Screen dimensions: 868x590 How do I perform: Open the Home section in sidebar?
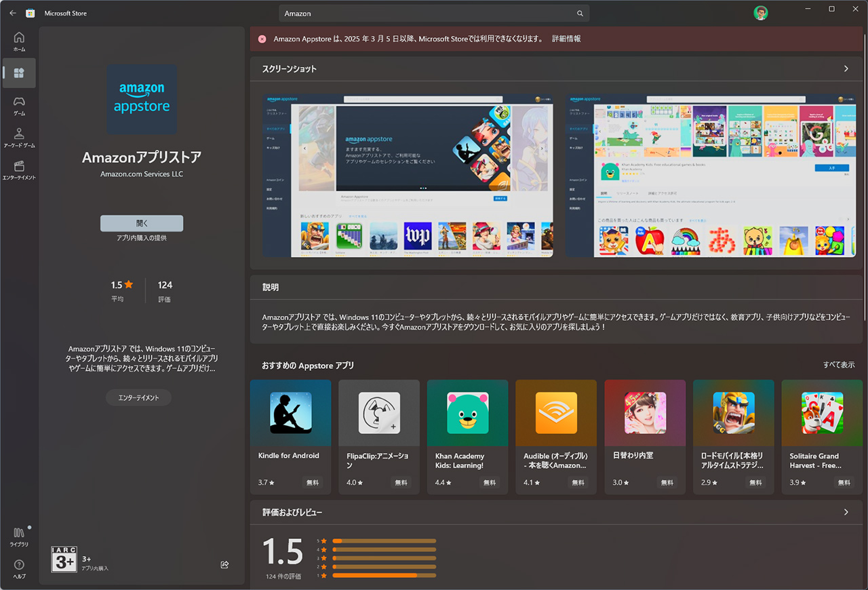click(19, 41)
